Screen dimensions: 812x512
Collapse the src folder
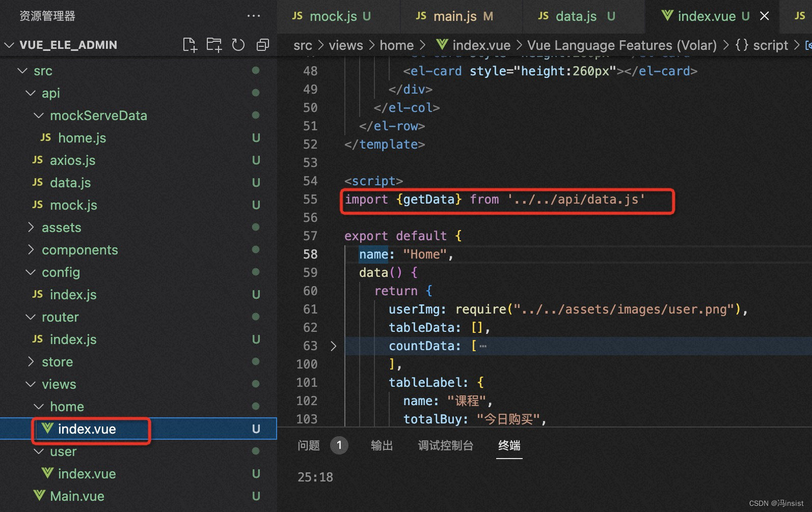(22, 71)
